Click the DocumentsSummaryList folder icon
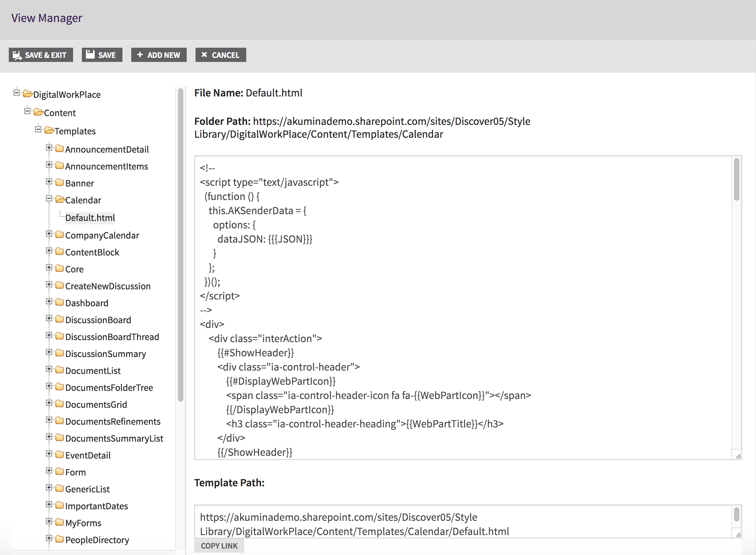The image size is (756, 555). click(x=60, y=438)
